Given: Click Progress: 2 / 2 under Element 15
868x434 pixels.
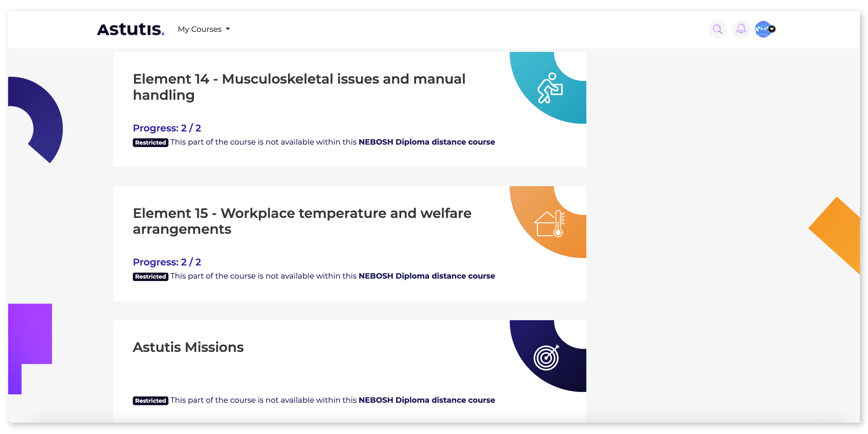Looking at the screenshot, I should point(167,262).
